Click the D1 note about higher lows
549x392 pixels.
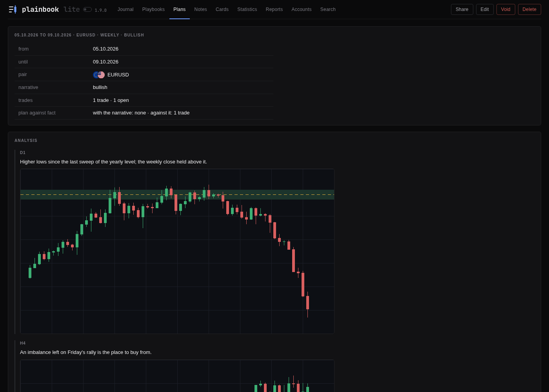tap(113, 162)
